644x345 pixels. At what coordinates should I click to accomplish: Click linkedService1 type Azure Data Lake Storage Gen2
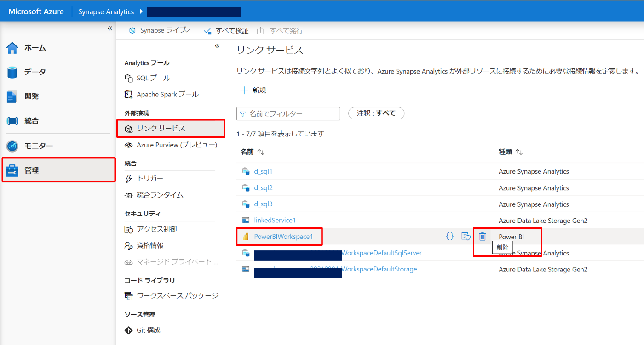tap(543, 221)
